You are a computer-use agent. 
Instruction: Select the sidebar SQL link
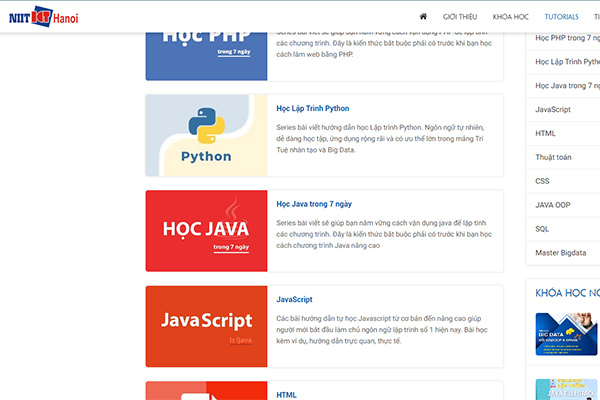click(x=542, y=229)
